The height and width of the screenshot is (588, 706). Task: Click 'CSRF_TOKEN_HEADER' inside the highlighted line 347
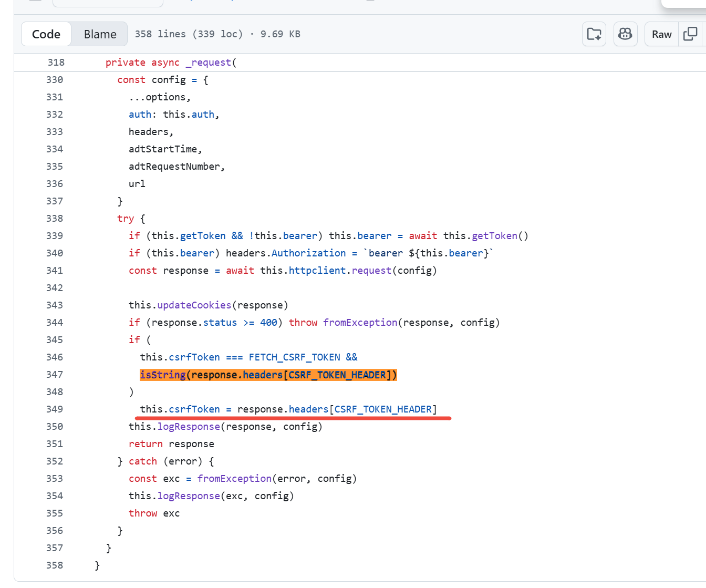337,375
